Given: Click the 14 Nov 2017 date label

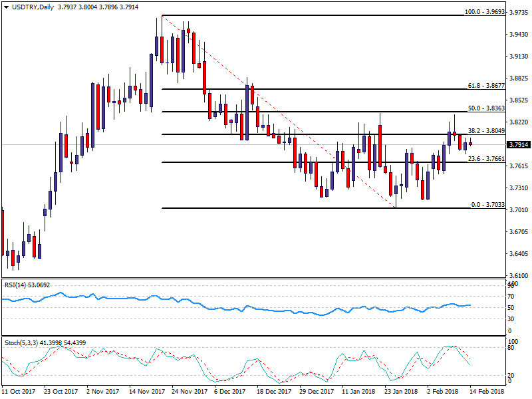Looking at the screenshot, I should point(148,392).
